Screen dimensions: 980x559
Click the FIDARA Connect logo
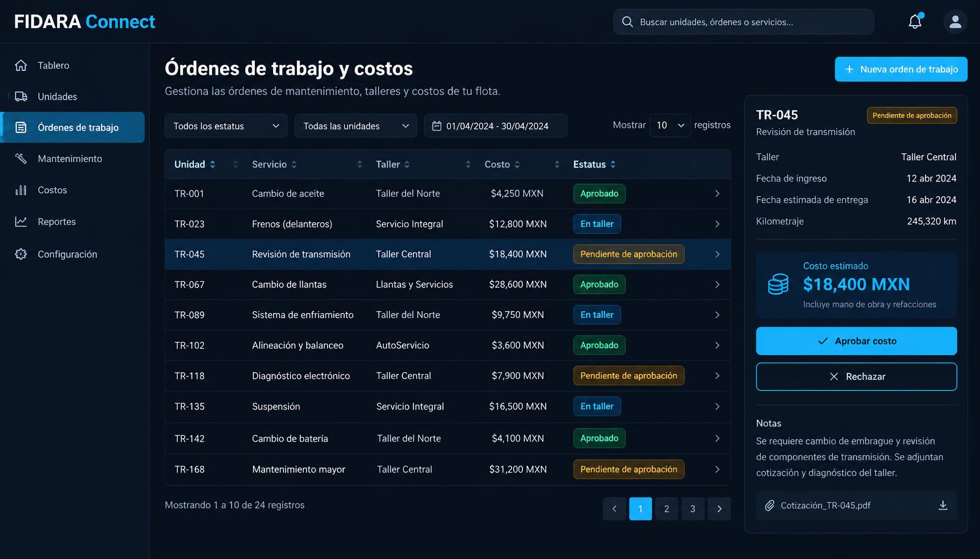click(x=85, y=22)
